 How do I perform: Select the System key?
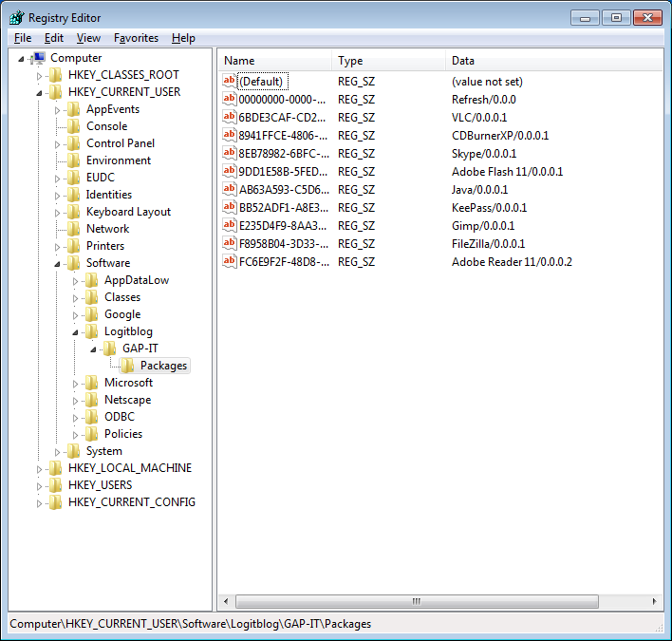coord(104,451)
